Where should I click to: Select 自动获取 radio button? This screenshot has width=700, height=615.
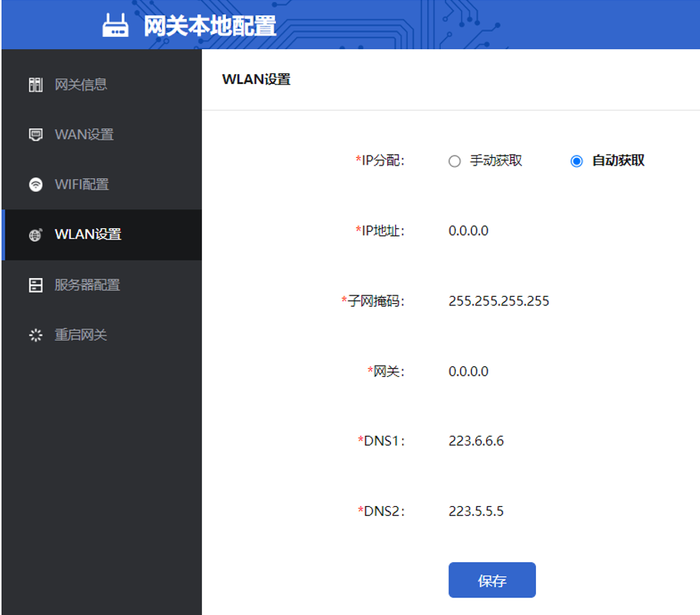point(576,161)
